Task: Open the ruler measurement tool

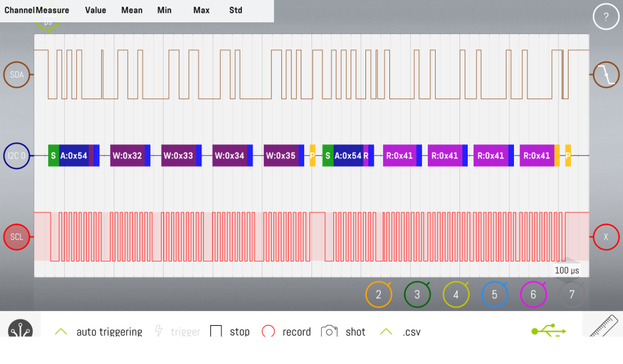Action: 605,326
